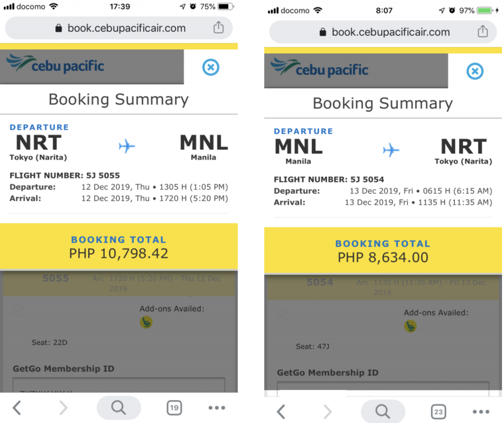Go forward in the left browser

[x=63, y=408]
